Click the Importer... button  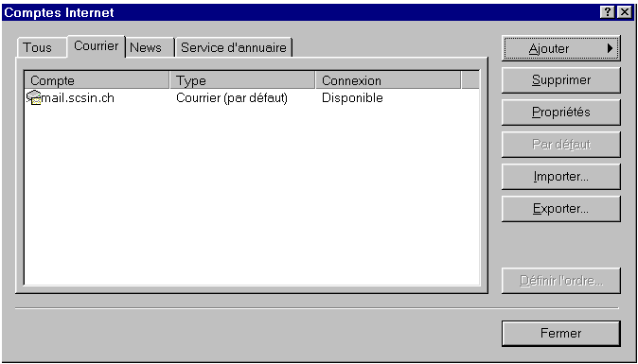click(x=560, y=177)
